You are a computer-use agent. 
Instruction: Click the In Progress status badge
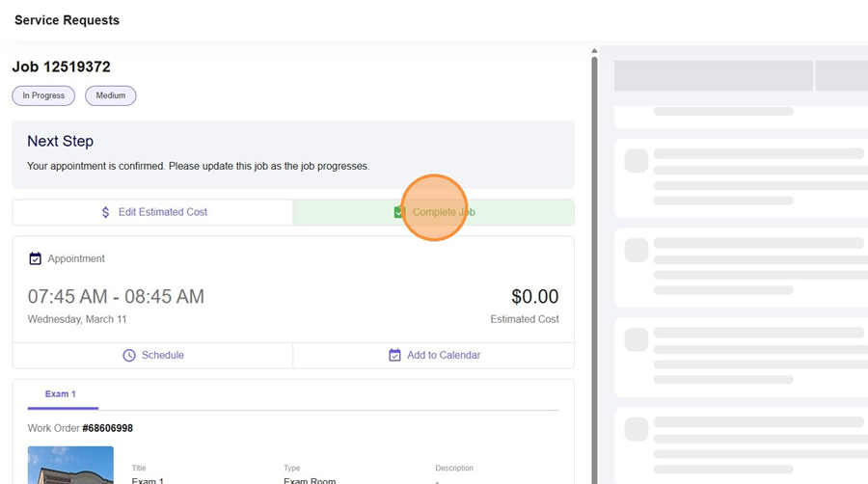(43, 95)
